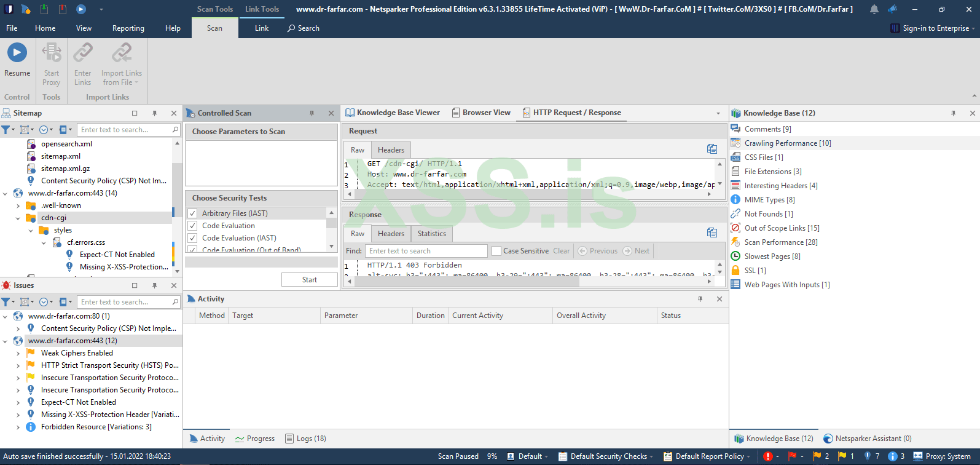This screenshot has height=465, width=980.
Task: Switch to the Link ribbon tab
Action: 262,28
